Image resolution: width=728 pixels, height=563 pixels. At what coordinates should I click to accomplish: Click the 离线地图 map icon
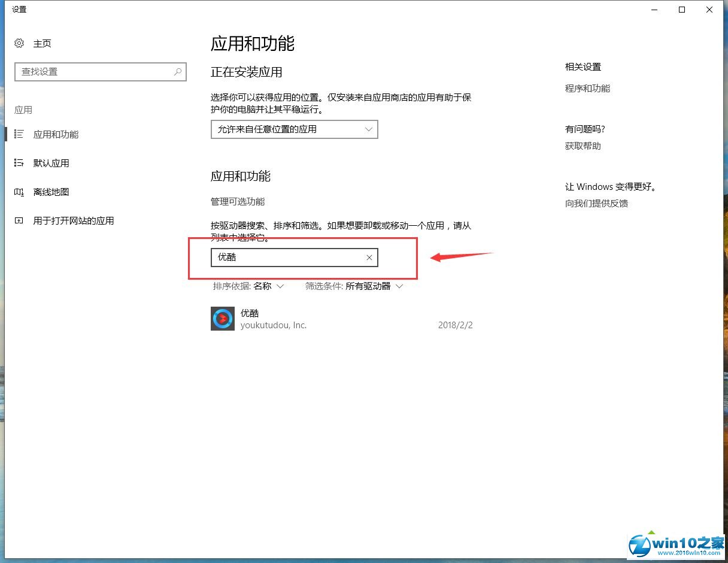pos(19,192)
